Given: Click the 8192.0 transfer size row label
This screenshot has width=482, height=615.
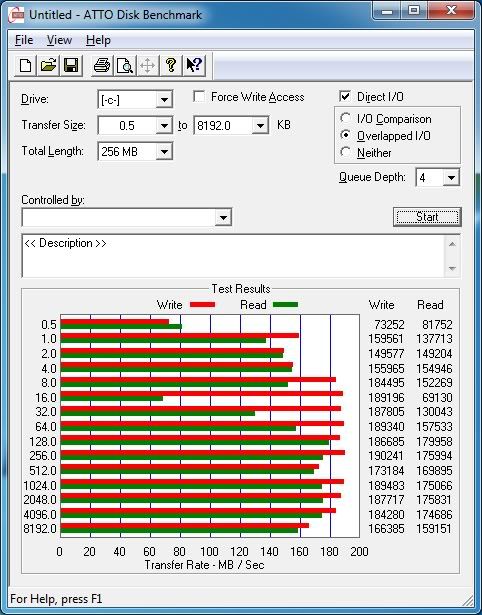Looking at the screenshot, I should tap(40, 529).
